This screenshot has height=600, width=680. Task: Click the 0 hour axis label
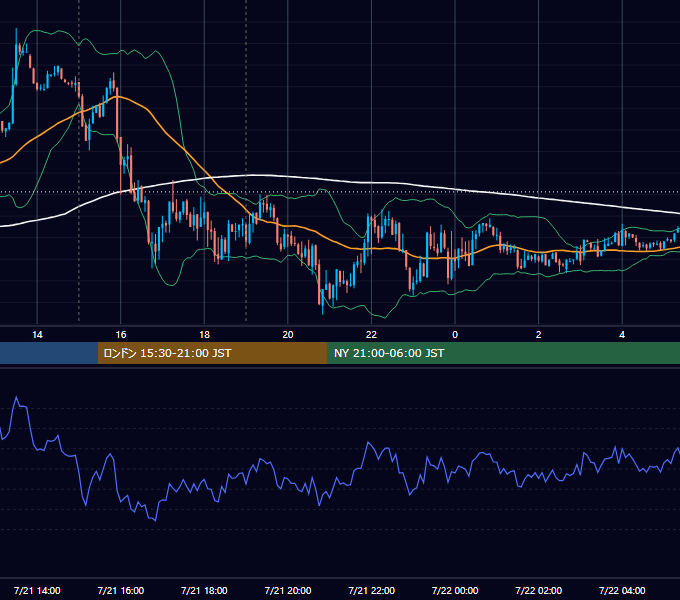point(455,335)
